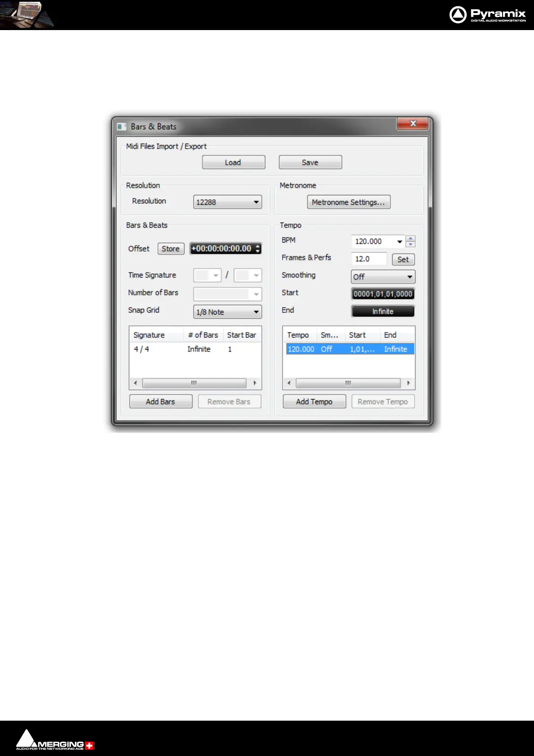Click the Tempo column header
This screenshot has width=534, height=756.
[x=300, y=335]
